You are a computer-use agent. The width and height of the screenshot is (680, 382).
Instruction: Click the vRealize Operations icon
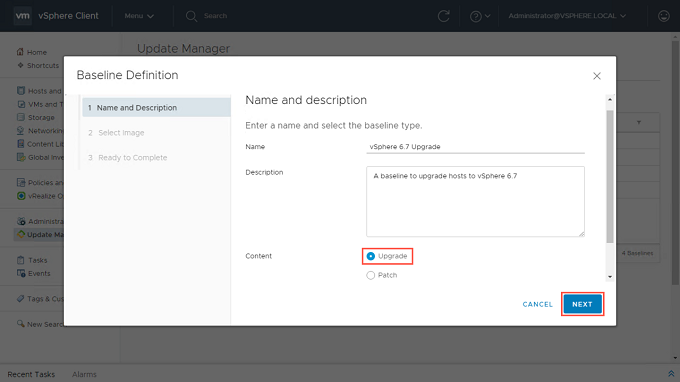[x=21, y=196]
